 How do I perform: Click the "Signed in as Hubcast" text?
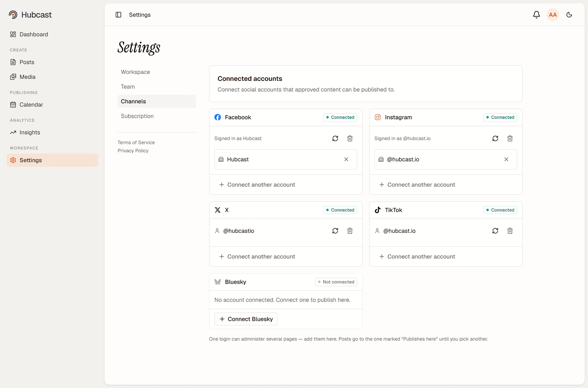coord(238,138)
